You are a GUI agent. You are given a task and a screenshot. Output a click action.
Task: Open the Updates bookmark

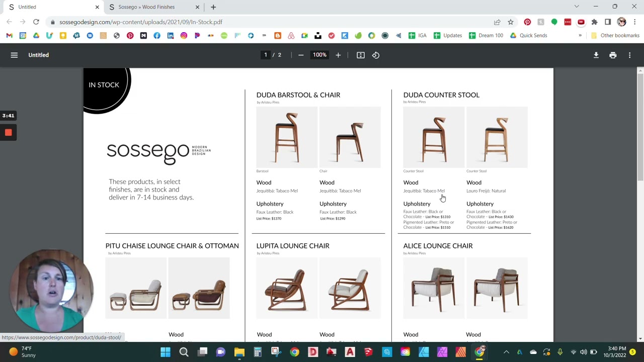[447, 35]
